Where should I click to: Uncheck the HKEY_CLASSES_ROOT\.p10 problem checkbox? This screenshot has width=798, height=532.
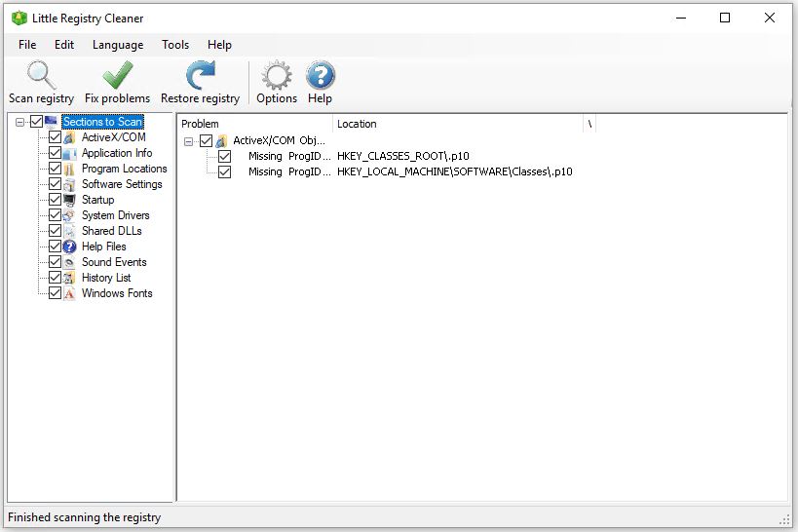click(224, 156)
